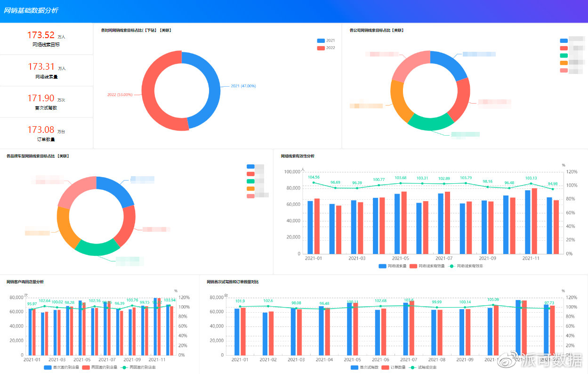
Task: Click the 103.94 data label in return-visit chart
Action: (169, 300)
